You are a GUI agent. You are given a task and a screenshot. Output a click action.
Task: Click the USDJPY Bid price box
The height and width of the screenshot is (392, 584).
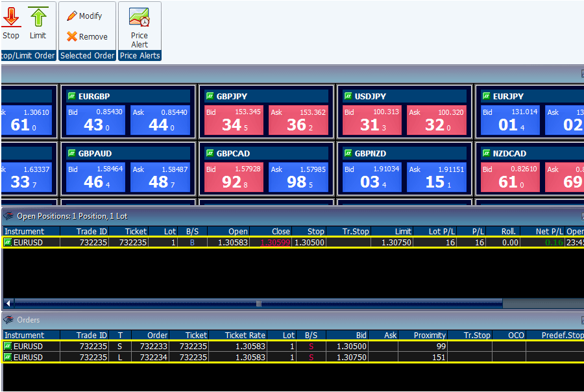[x=371, y=120]
